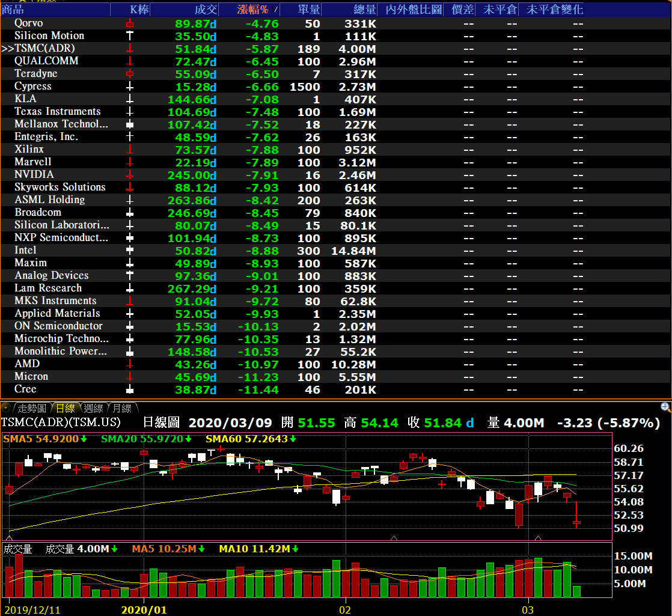Open the 月線 tab
The height and width of the screenshot is (616, 672).
(x=122, y=408)
